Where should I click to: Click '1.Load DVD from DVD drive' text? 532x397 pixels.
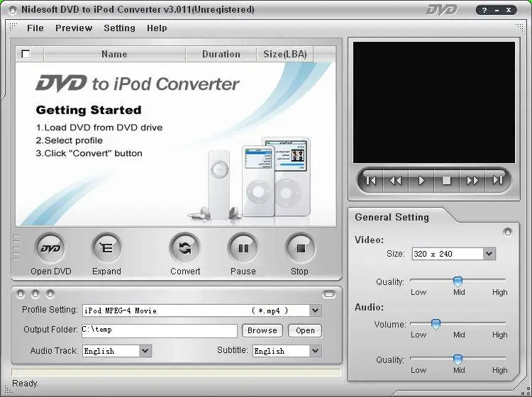click(x=99, y=128)
